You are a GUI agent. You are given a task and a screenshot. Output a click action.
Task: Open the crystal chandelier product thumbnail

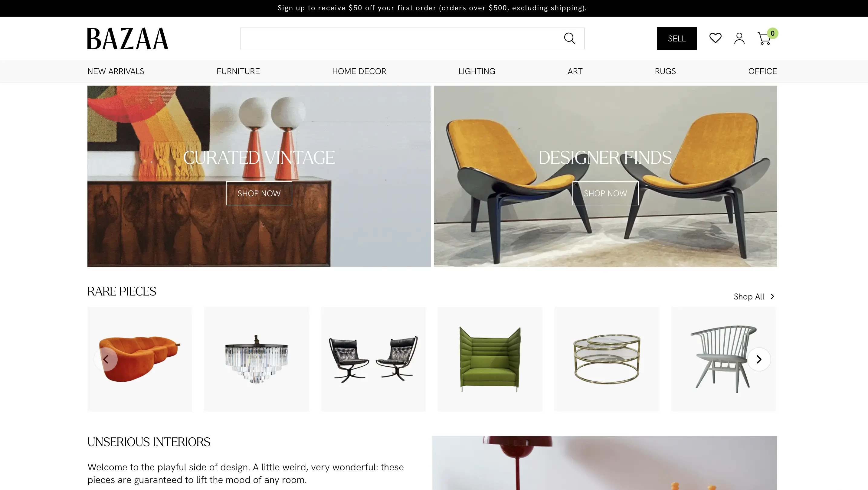(x=257, y=359)
